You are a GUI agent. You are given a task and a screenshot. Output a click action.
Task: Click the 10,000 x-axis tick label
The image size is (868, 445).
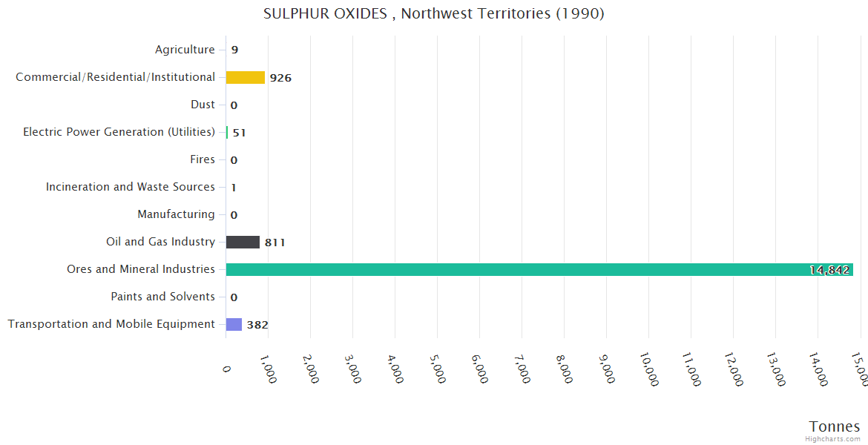pyautogui.click(x=649, y=367)
